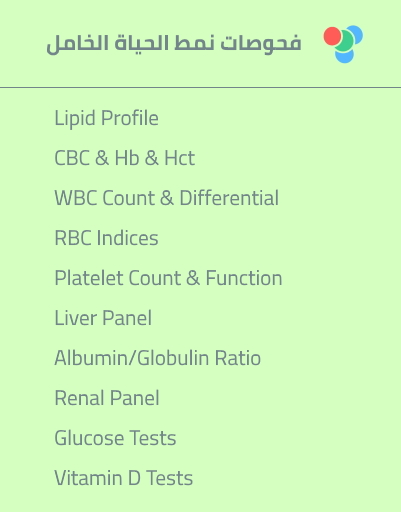Image resolution: width=401 pixels, height=512 pixels.
Task: Click the top-right blue circle in logo
Action: [356, 33]
